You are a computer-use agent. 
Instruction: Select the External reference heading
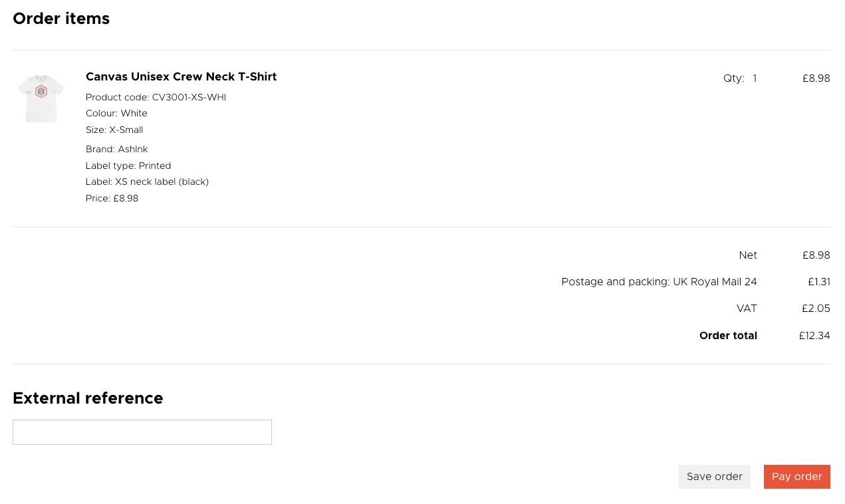pos(88,398)
